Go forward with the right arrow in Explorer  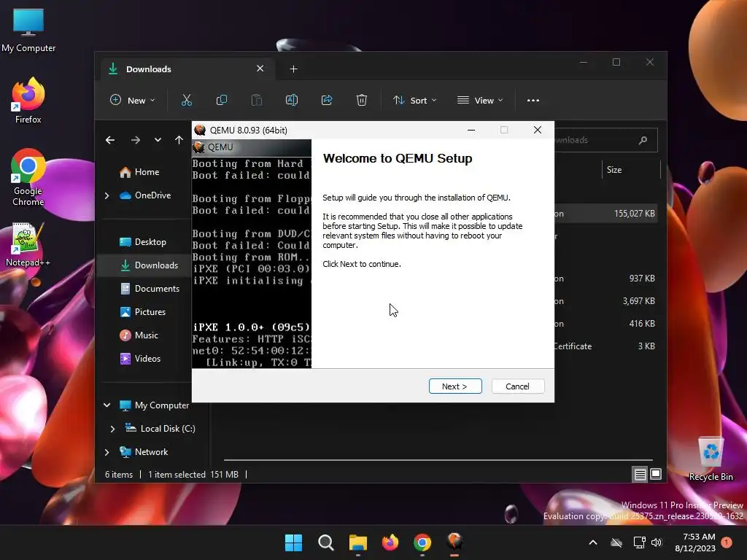[x=135, y=140]
